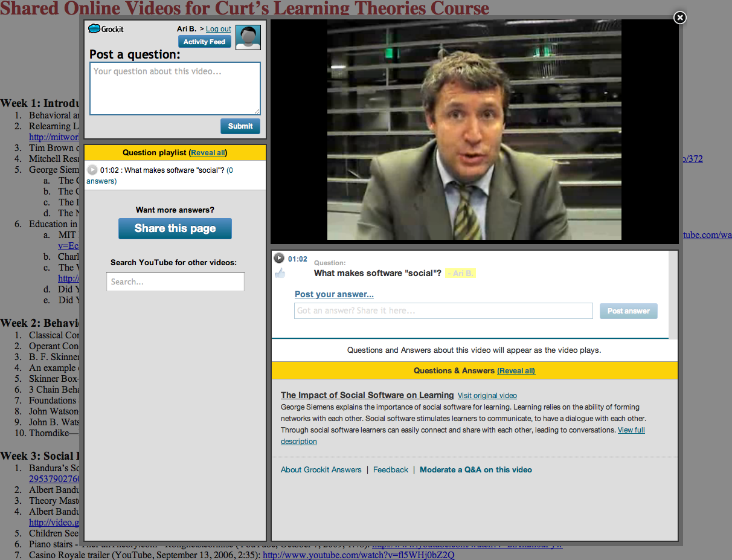Open The Impact of Social Software title

tap(367, 395)
